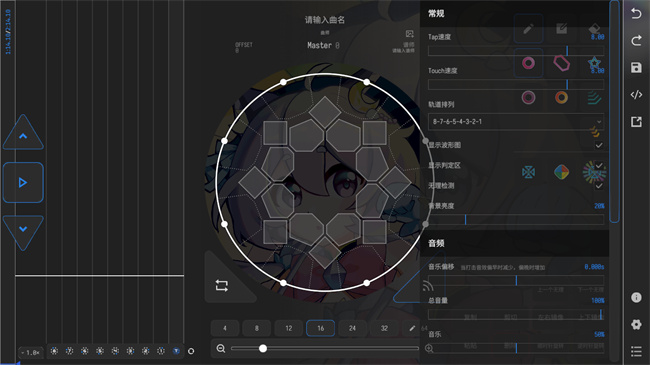Adjust the Tap速度 slider
650x365 pixels.
pyautogui.click(x=516, y=51)
